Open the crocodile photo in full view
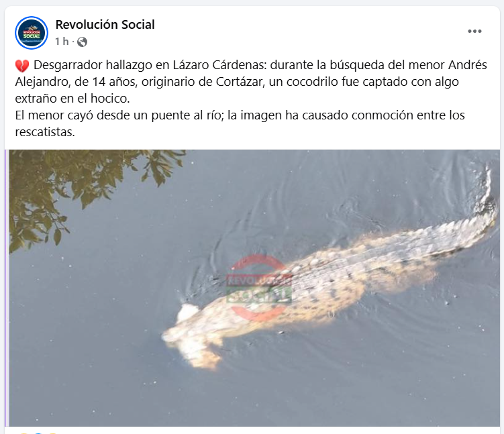Viewport: 504px width, 434px height. pyautogui.click(x=254, y=288)
